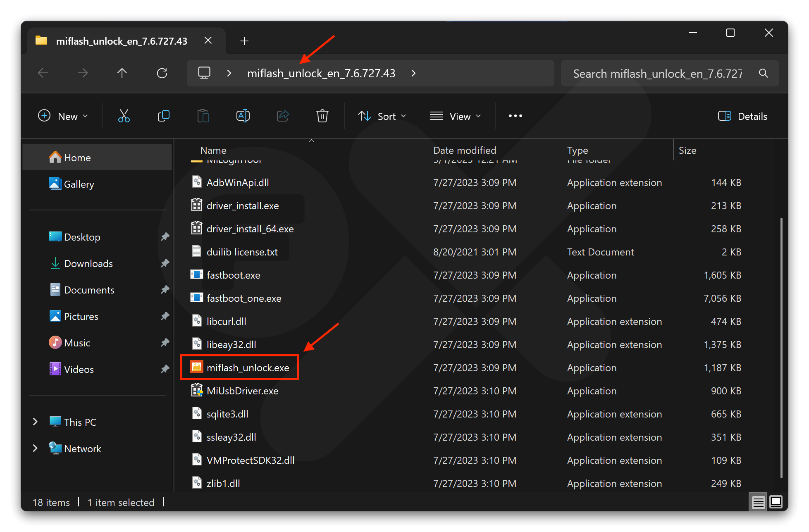The image size is (809, 532).
Task: Click the Copy icon in toolbar
Action: click(x=164, y=116)
